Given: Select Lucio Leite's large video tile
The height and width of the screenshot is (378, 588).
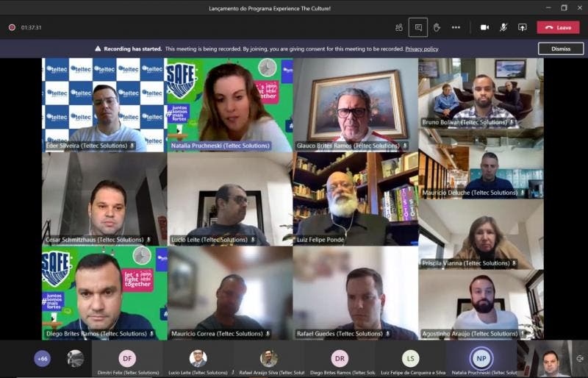Looking at the screenshot, I should (x=230, y=199).
